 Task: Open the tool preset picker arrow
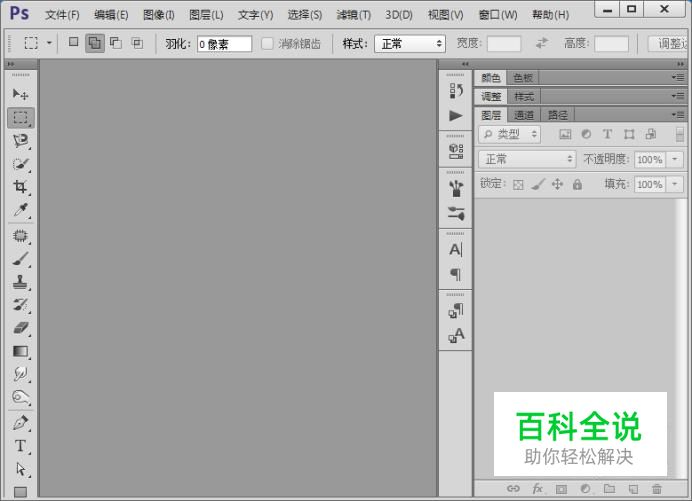tap(49, 43)
